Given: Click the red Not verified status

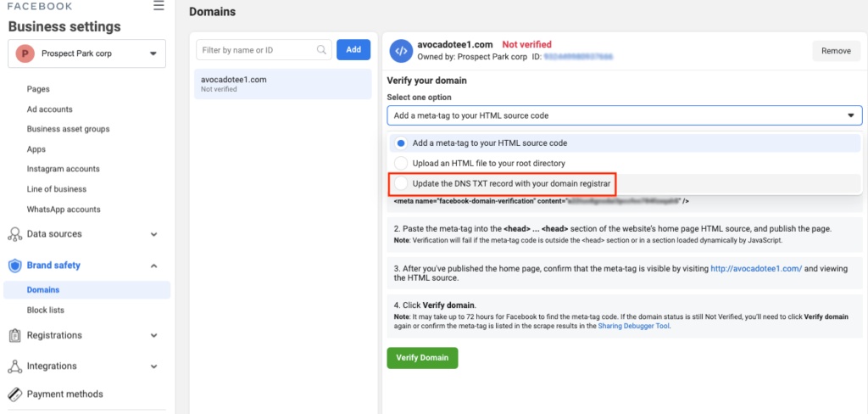Looking at the screenshot, I should click(527, 44).
